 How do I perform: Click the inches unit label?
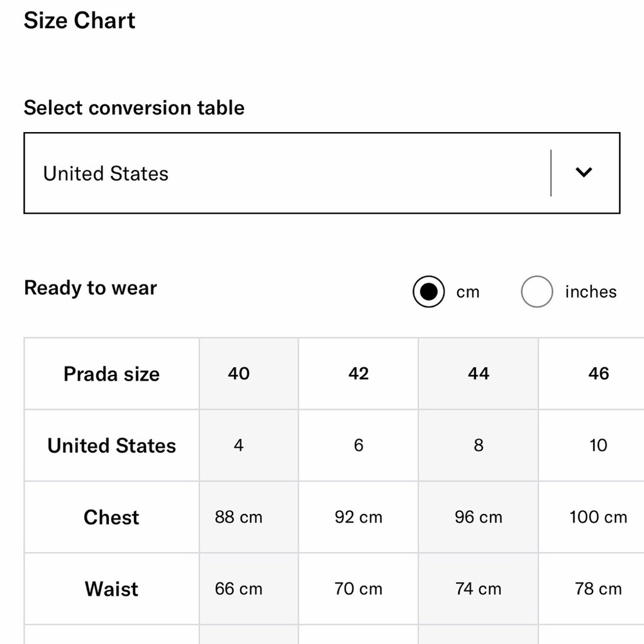(591, 292)
